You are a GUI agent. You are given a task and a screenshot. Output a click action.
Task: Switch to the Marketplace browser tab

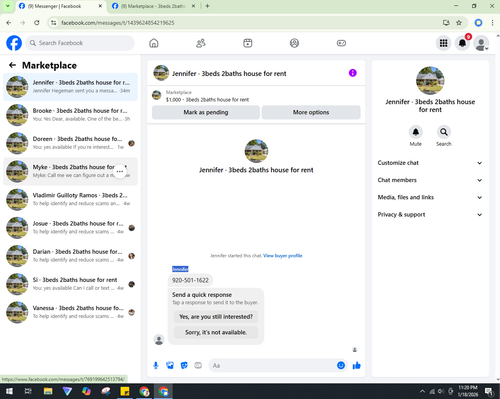tap(153, 6)
